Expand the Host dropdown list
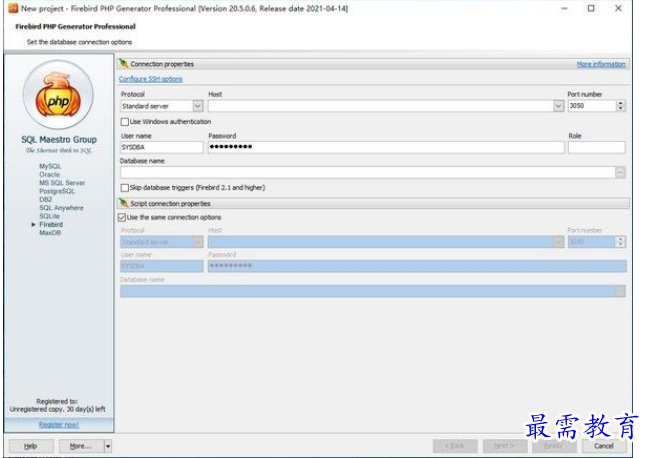 [558, 106]
